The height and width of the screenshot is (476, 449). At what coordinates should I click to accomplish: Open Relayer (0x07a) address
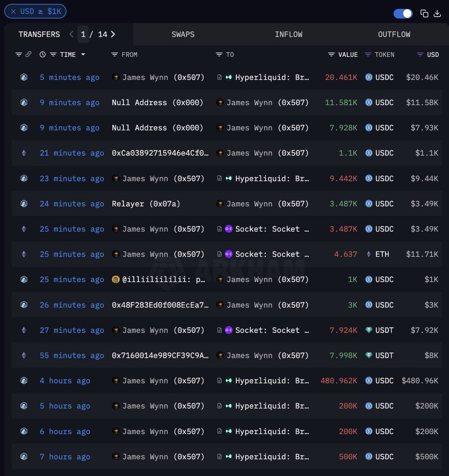(x=146, y=204)
